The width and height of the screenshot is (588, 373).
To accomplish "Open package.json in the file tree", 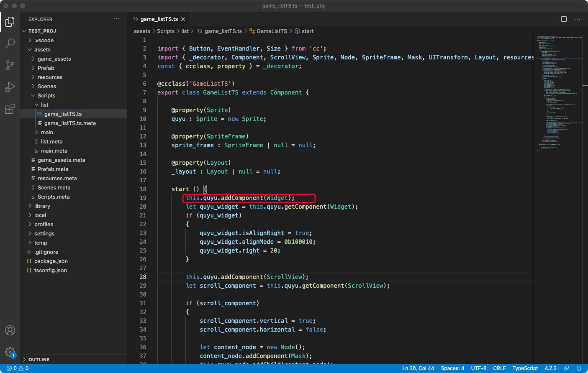I will [51, 261].
